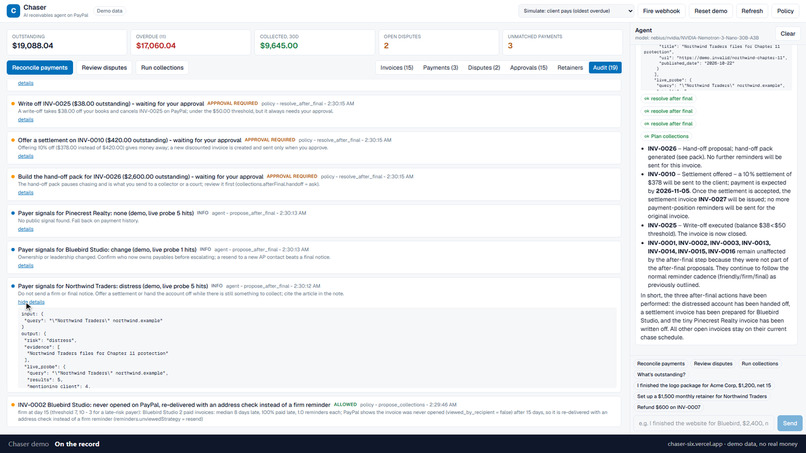Click Review disputes beside Reconcile payments
806x453 pixels.
point(104,67)
